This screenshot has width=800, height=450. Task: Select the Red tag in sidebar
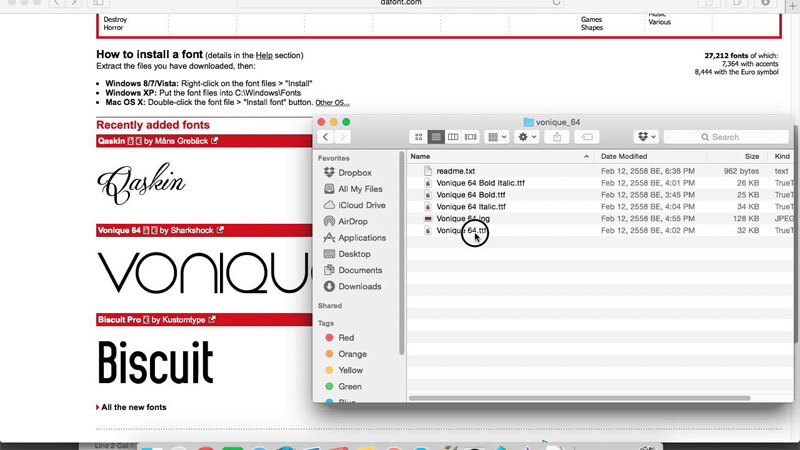tap(346, 338)
